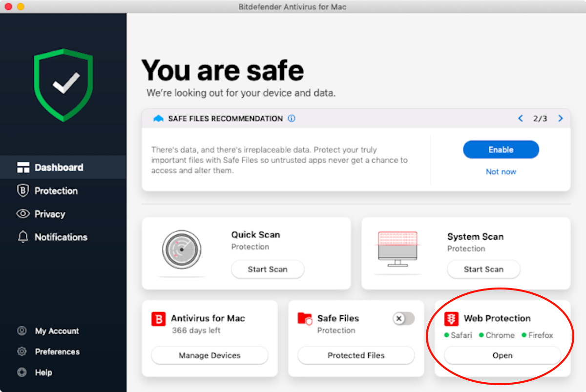Click the Dashboard sidebar icon

(23, 167)
